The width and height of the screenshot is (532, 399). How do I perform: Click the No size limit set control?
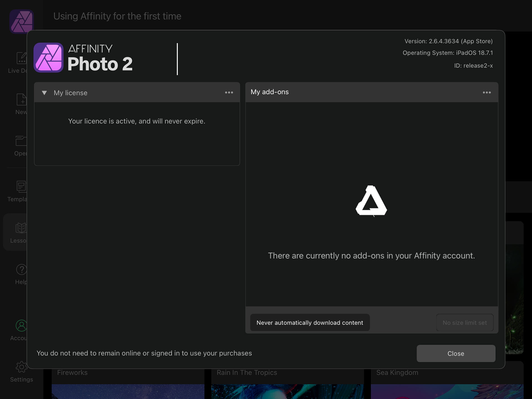(x=465, y=323)
